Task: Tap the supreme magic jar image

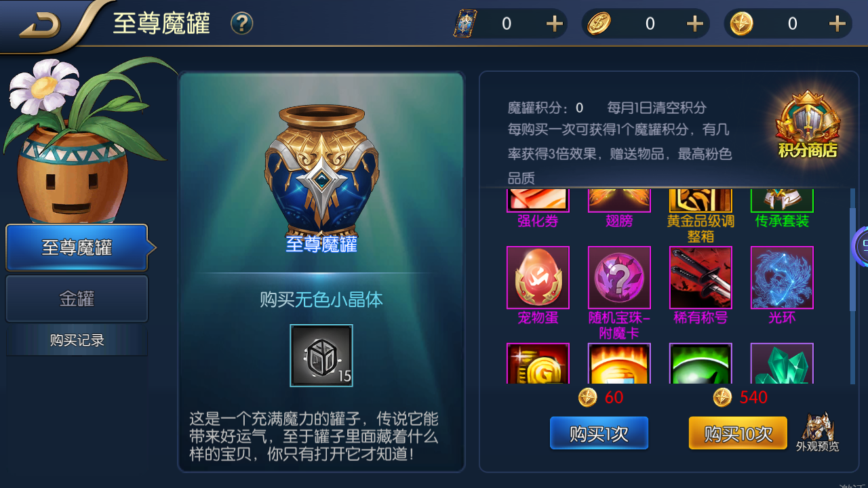Action: 321,169
